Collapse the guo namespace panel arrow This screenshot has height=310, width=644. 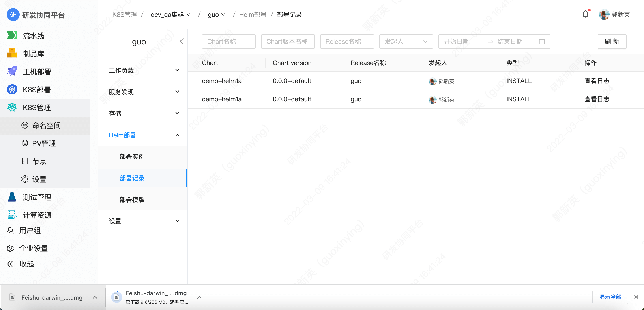182,41
